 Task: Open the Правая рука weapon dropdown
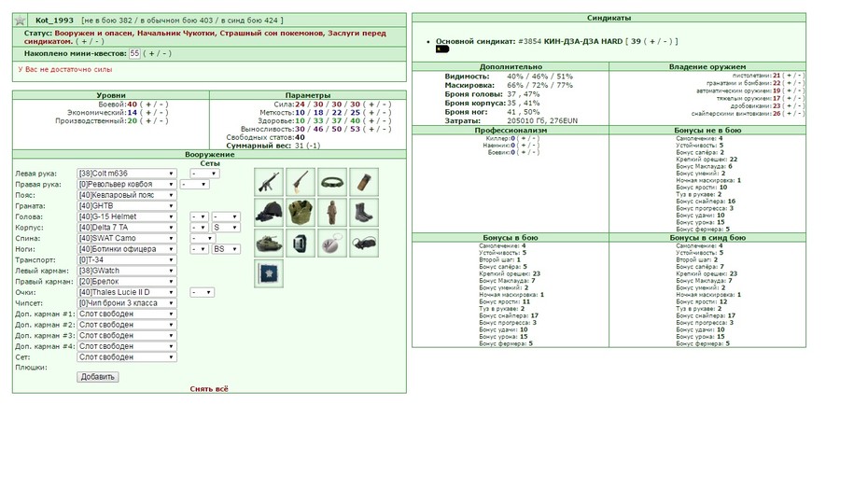coord(127,184)
